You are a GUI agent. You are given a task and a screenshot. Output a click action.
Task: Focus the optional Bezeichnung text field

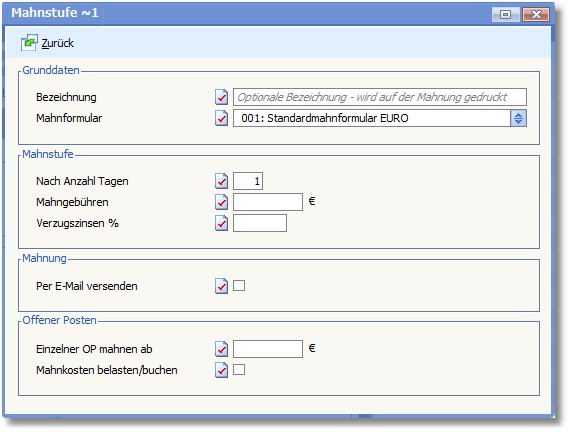coord(380,97)
